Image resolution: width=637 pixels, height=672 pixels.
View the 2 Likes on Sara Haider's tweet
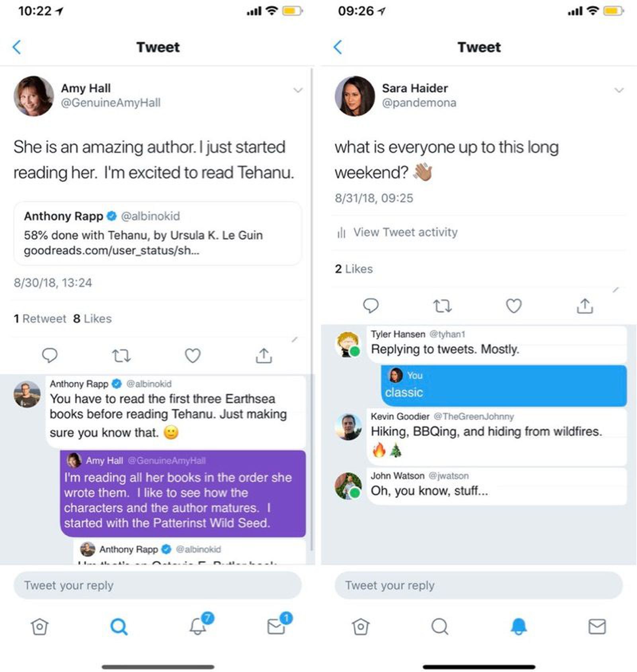pos(354,269)
